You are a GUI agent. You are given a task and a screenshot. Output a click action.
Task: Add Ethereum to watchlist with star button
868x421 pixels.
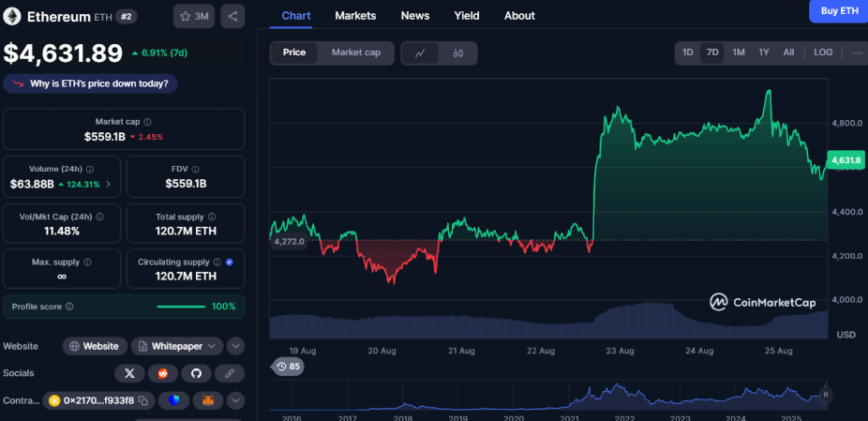click(x=194, y=16)
